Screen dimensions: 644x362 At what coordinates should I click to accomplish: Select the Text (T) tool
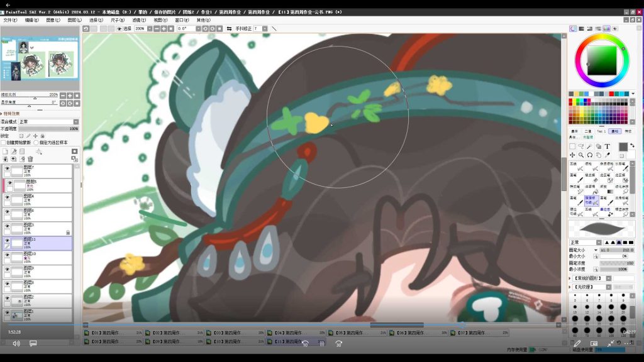(x=607, y=146)
